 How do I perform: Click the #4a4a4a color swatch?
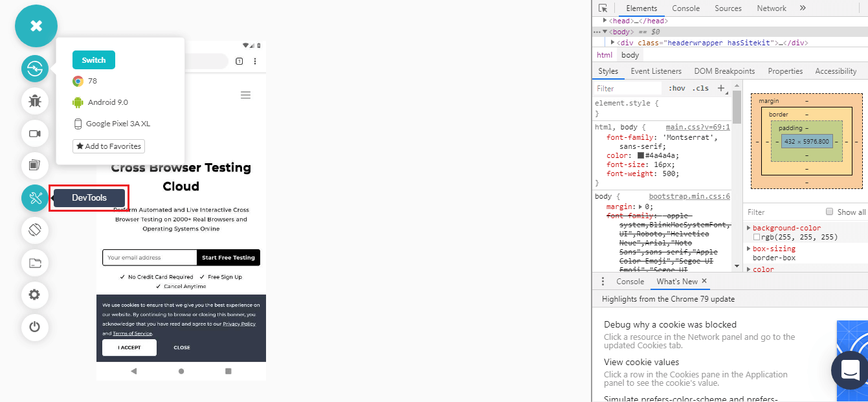click(x=640, y=155)
